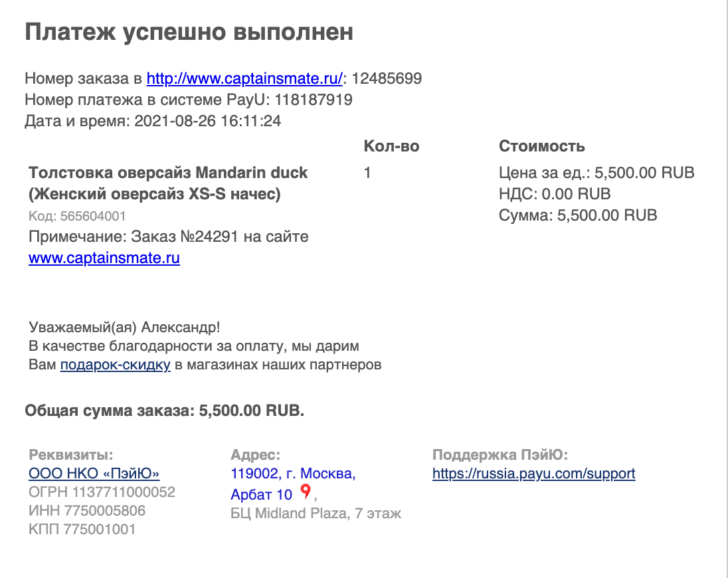Select the БЦ Midland Plaza, 7 этаж text
Screen dimensions: 728x578
pos(316,514)
